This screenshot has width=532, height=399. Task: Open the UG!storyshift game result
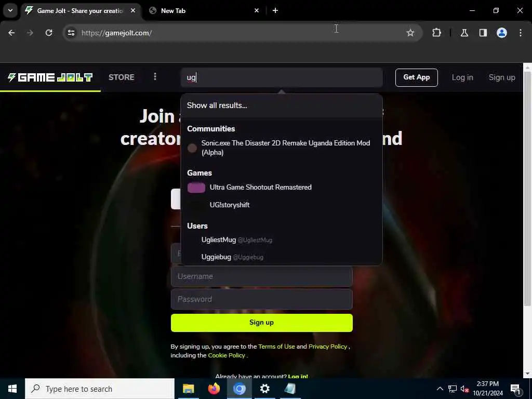[x=282, y=205]
